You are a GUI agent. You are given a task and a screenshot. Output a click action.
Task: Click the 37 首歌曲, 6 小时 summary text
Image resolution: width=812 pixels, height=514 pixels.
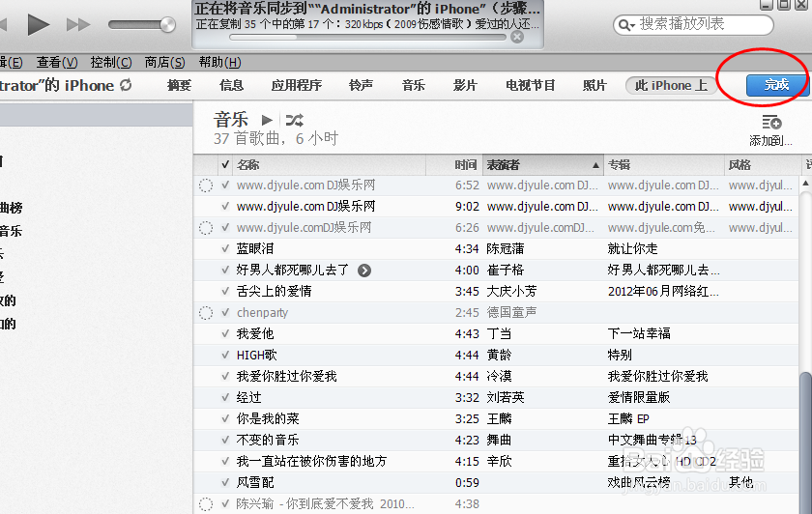[275, 139]
